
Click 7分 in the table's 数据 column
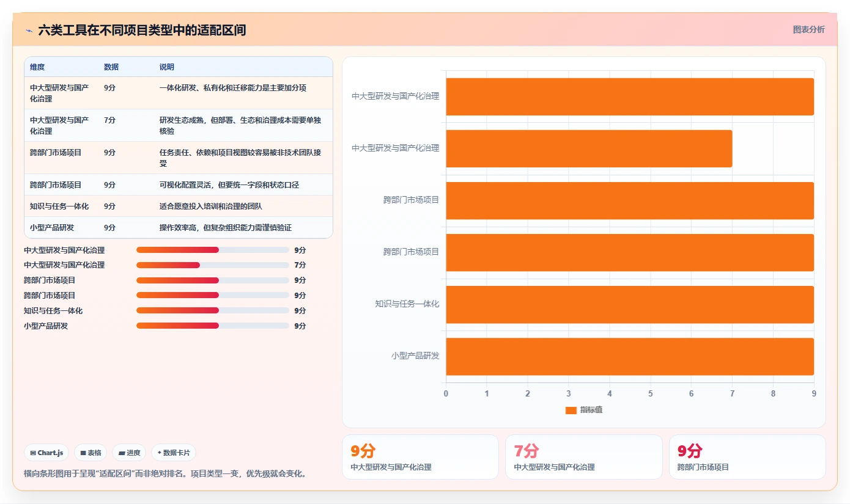click(109, 120)
